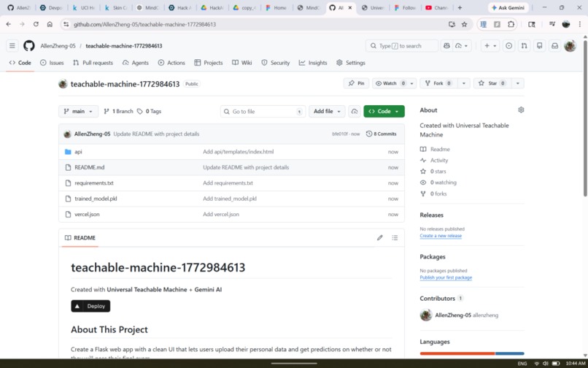
Task: Open Watch notification options dropdown arrow
Action: [x=411, y=83]
